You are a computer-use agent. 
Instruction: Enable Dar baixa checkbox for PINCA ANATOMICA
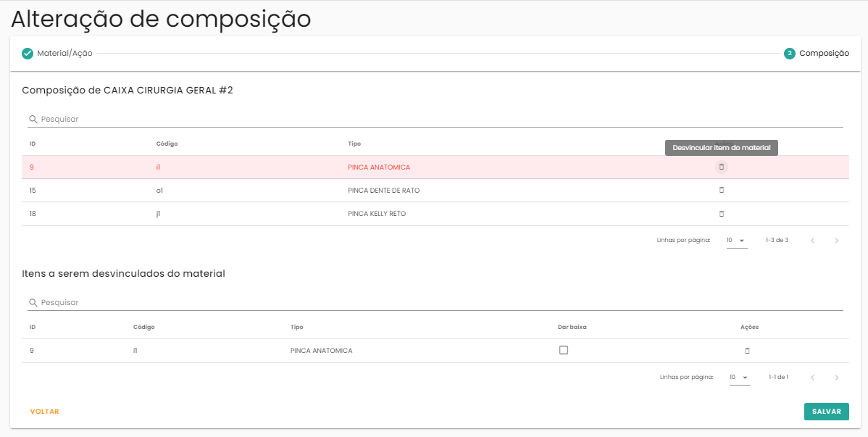[564, 350]
